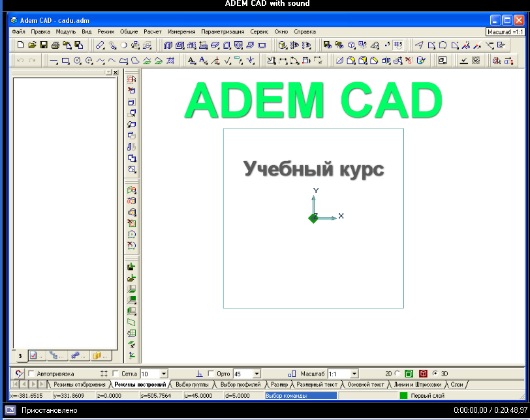
Task: Select the surface roughness checkmark tool
Action: point(228,61)
